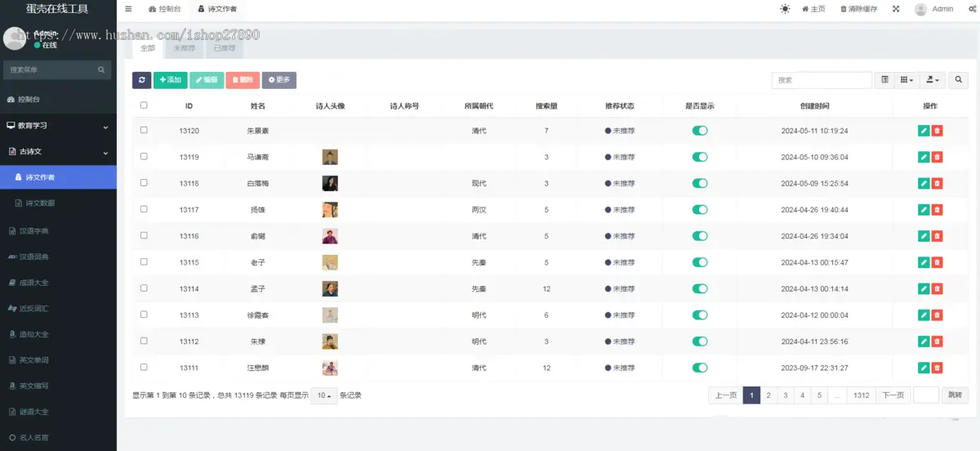Image resolution: width=980 pixels, height=451 pixels.
Task: Click delete icon for row 13112
Action: click(x=937, y=342)
